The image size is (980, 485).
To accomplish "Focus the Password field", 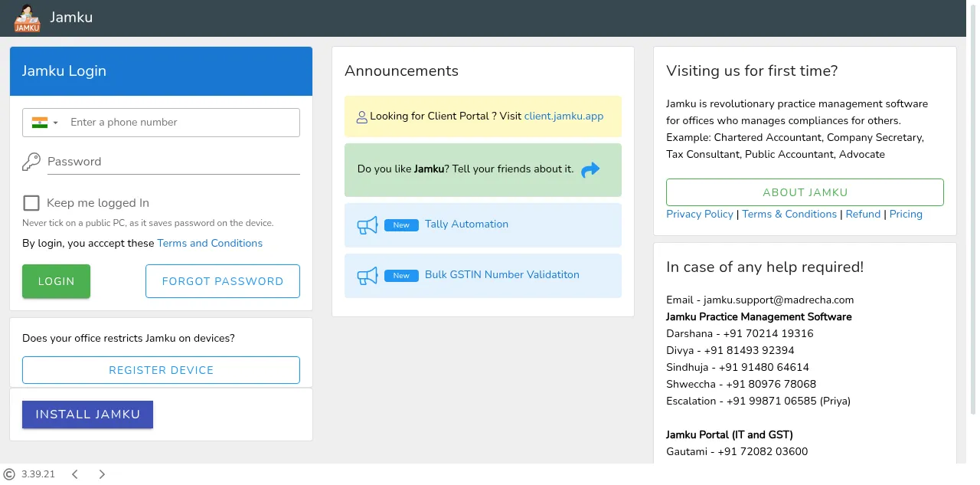I will coord(173,162).
